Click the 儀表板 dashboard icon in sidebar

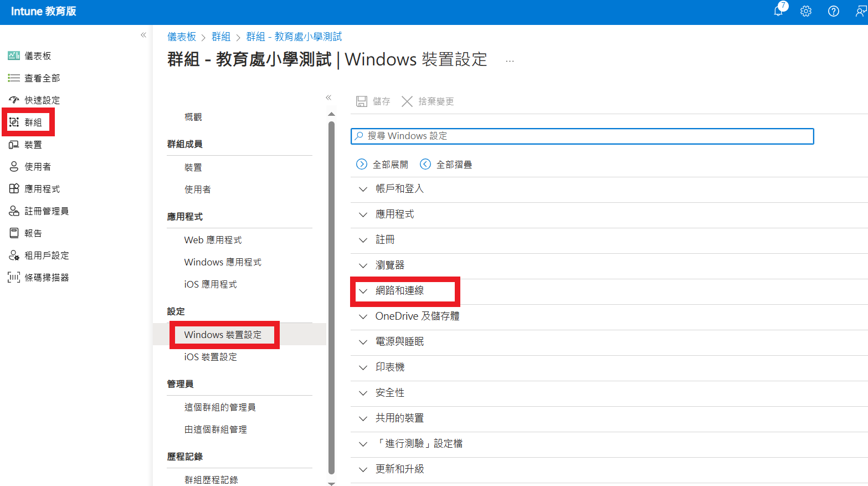pos(14,56)
